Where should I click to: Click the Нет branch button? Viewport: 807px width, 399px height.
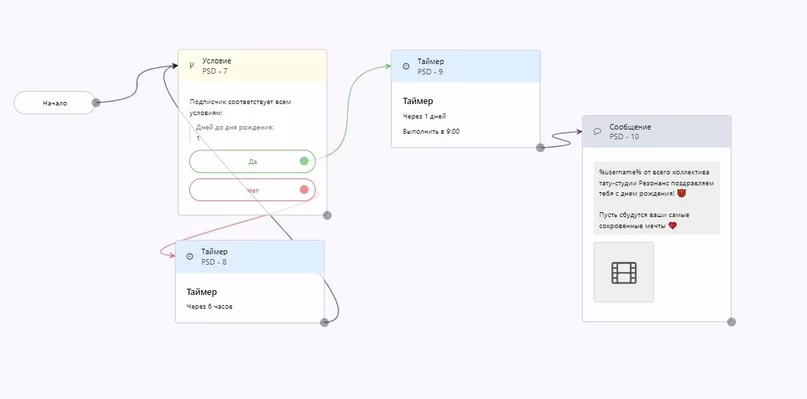click(x=252, y=190)
